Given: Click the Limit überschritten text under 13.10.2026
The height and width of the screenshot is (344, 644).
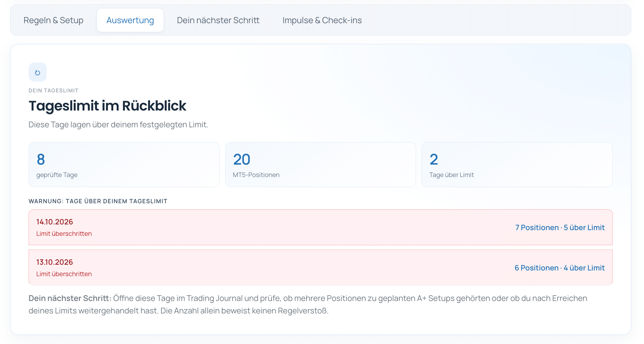Looking at the screenshot, I should click(64, 274).
